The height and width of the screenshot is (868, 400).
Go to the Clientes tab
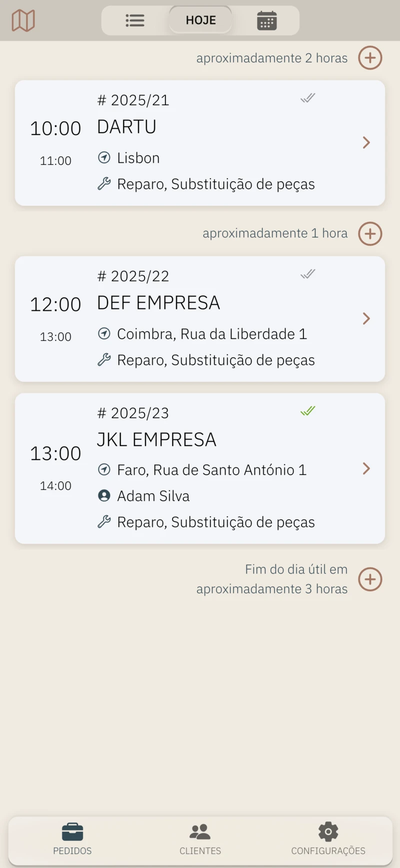point(200,840)
